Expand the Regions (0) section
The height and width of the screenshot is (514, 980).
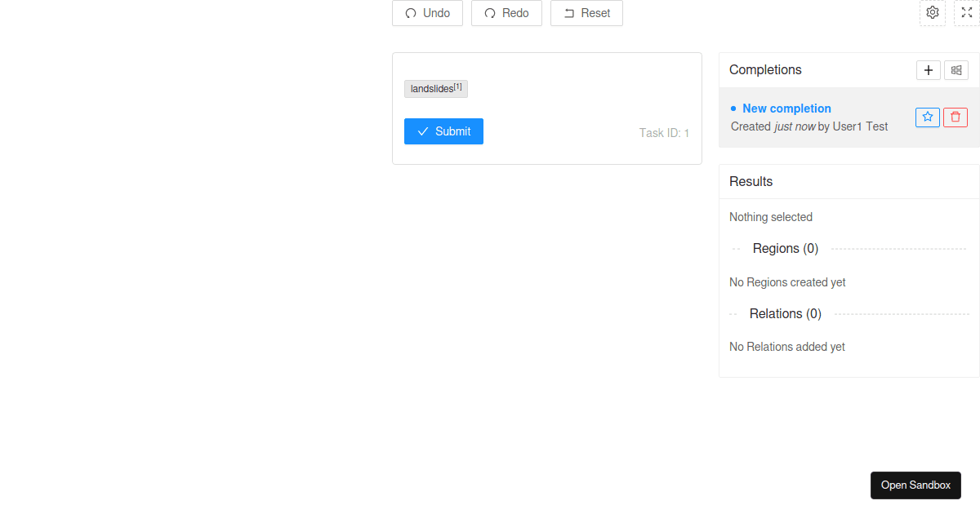tap(784, 248)
